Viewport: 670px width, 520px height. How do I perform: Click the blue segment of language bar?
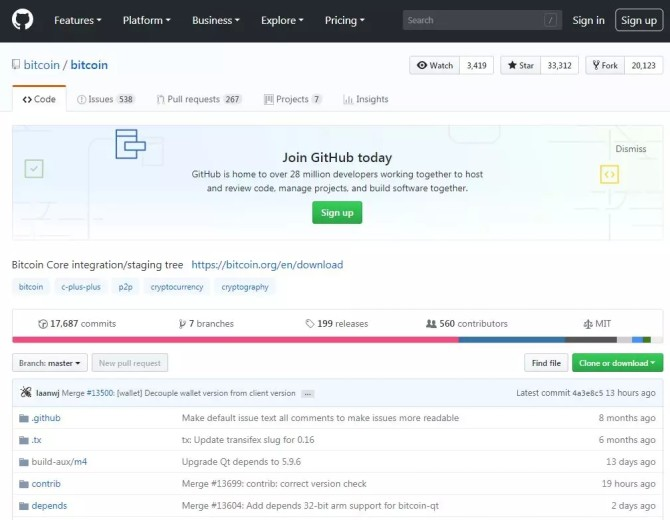[x=512, y=340]
